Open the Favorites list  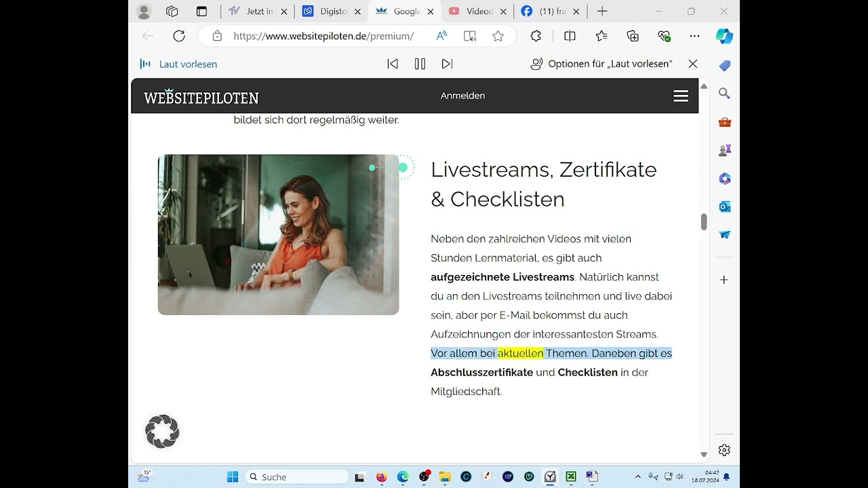pyautogui.click(x=601, y=36)
